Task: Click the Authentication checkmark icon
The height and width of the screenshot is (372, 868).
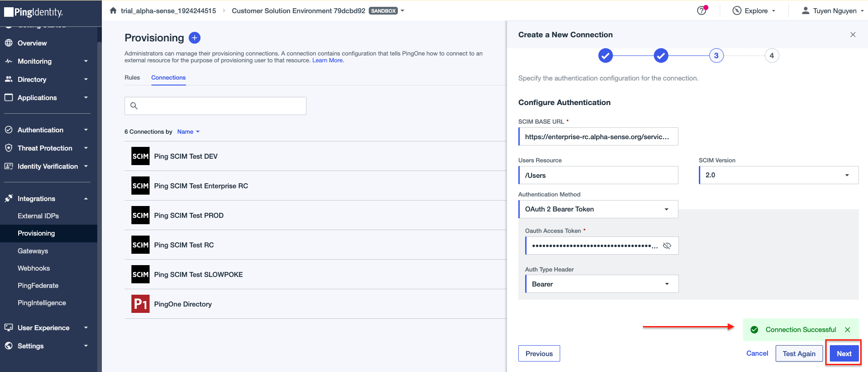Action: (x=9, y=130)
